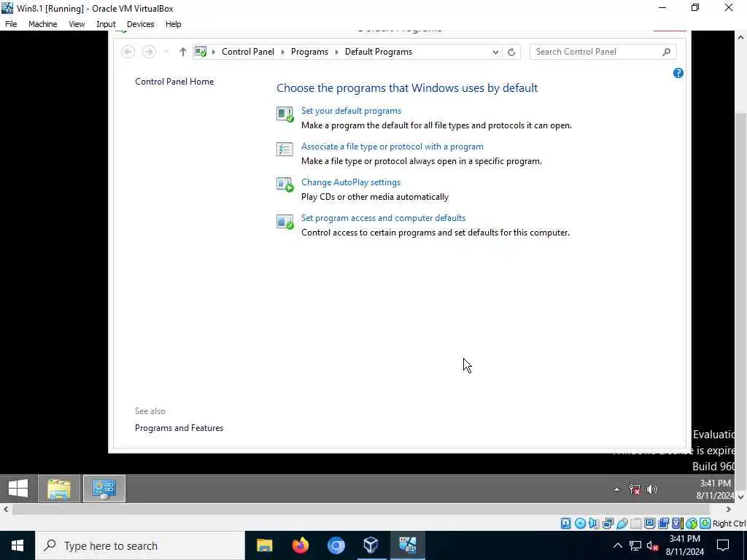The width and height of the screenshot is (747, 560).
Task: Open guest File Explorer taskbar icon
Action: point(59,489)
